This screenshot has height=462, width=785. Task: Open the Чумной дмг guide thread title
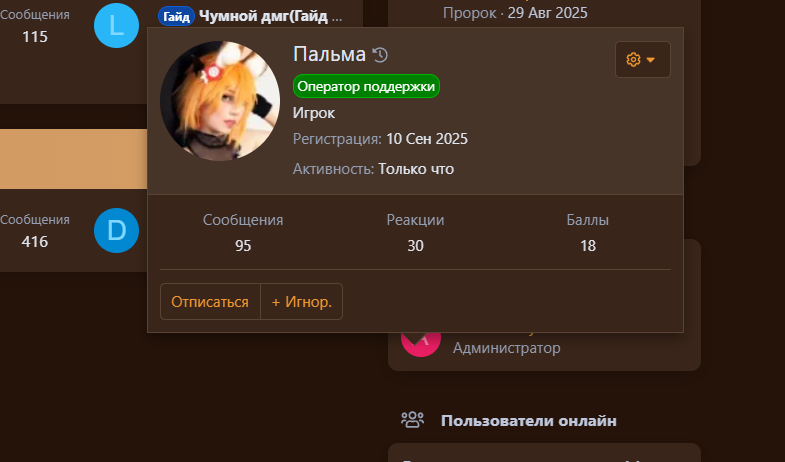coord(270,16)
